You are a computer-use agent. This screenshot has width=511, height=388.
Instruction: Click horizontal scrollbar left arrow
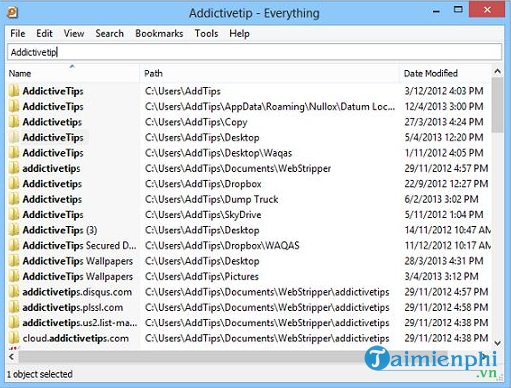pos(12,357)
